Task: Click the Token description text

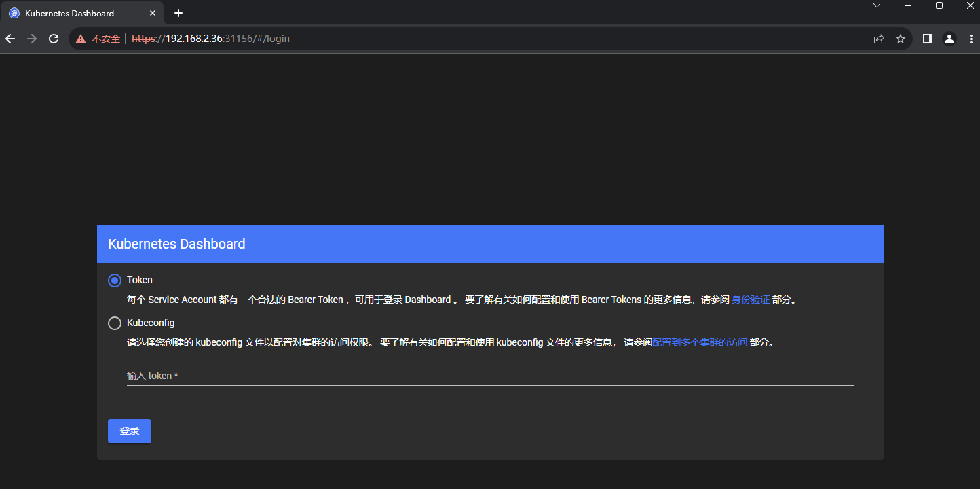Action: pyautogui.click(x=461, y=300)
